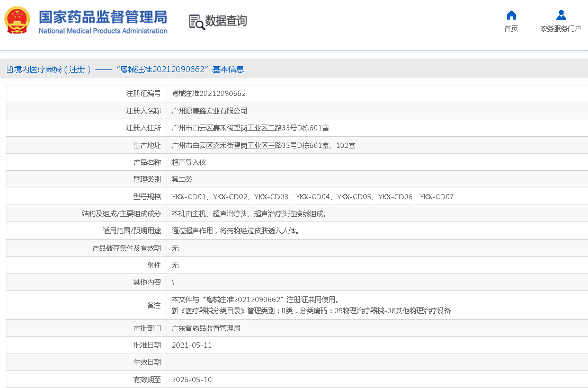Click the 结构及组成/主要组成成分 label
This screenshot has height=388, width=588.
point(121,214)
